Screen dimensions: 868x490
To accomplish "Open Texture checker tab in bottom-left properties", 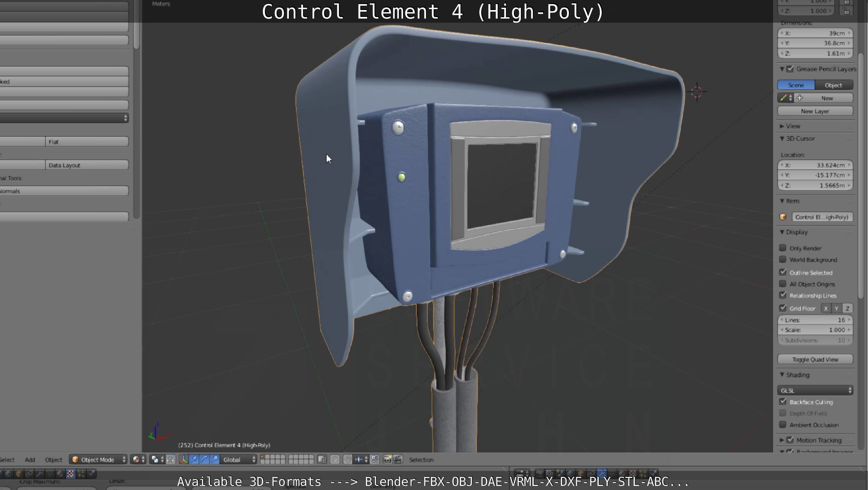I will [x=70, y=474].
